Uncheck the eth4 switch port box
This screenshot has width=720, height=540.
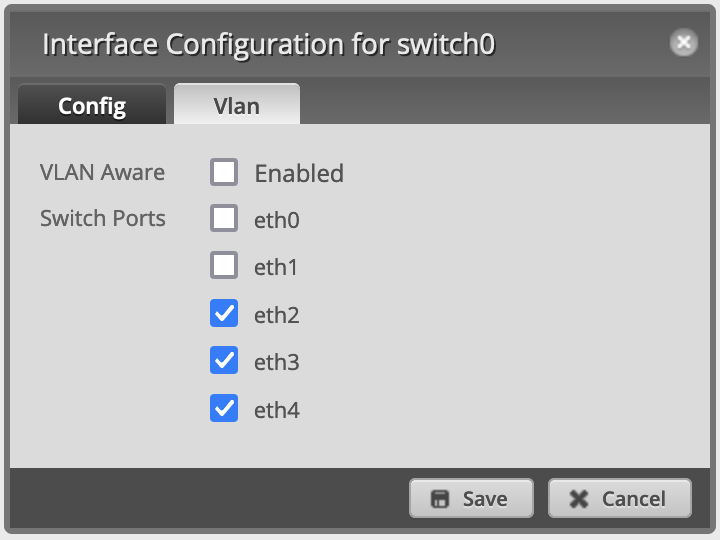click(x=224, y=408)
